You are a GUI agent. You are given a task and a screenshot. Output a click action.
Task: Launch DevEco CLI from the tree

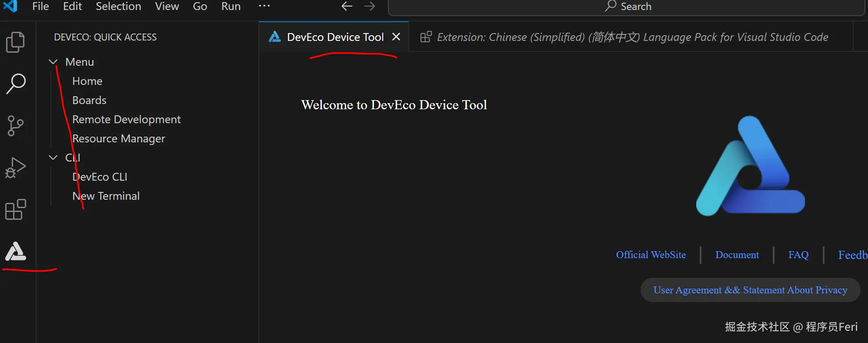coord(100,177)
